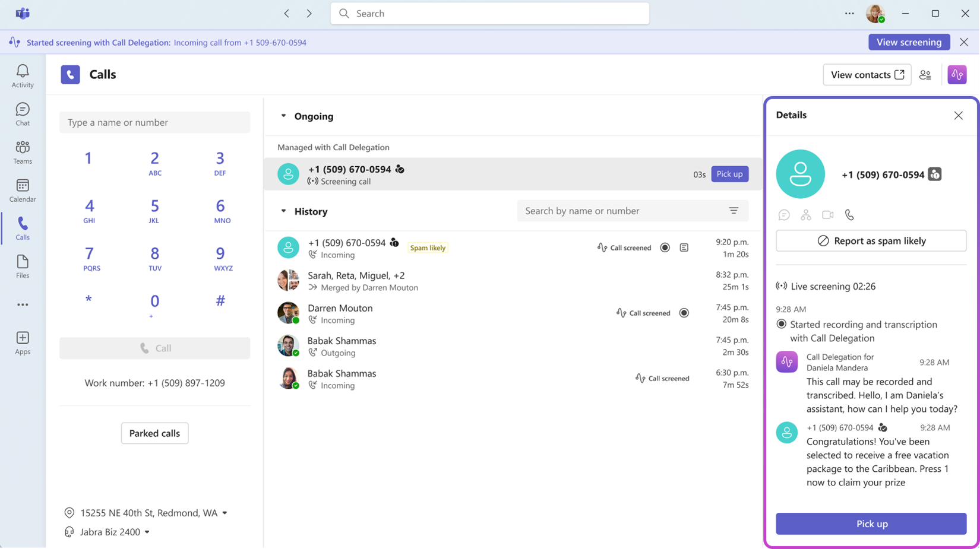Image resolution: width=980 pixels, height=549 pixels.
Task: Dial digit 5 JKL on keypad
Action: tap(154, 211)
